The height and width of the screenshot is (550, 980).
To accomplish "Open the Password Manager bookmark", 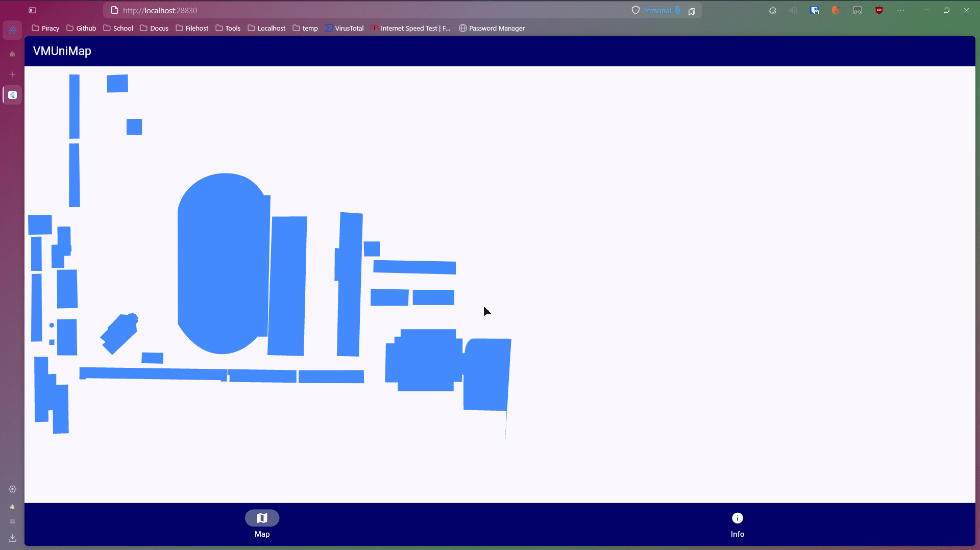I will click(x=492, y=28).
